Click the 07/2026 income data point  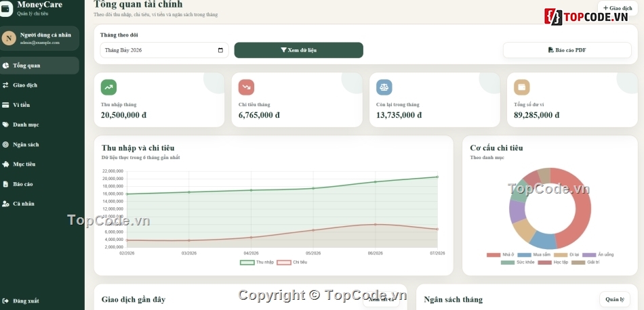click(437, 177)
